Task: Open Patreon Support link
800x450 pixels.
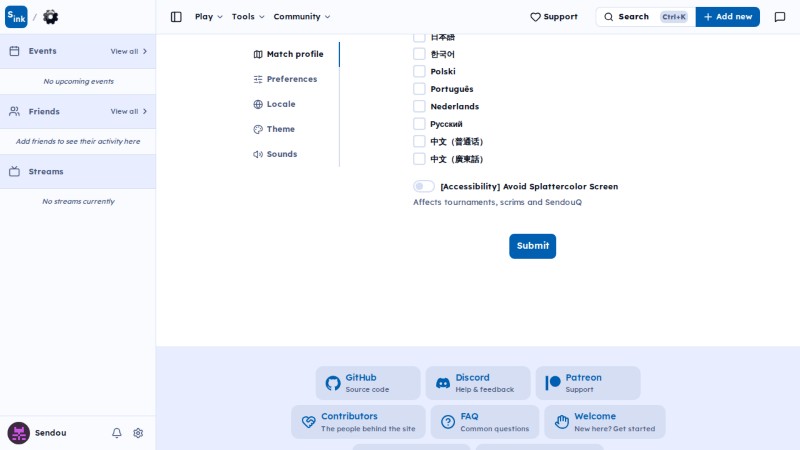Action: click(588, 383)
